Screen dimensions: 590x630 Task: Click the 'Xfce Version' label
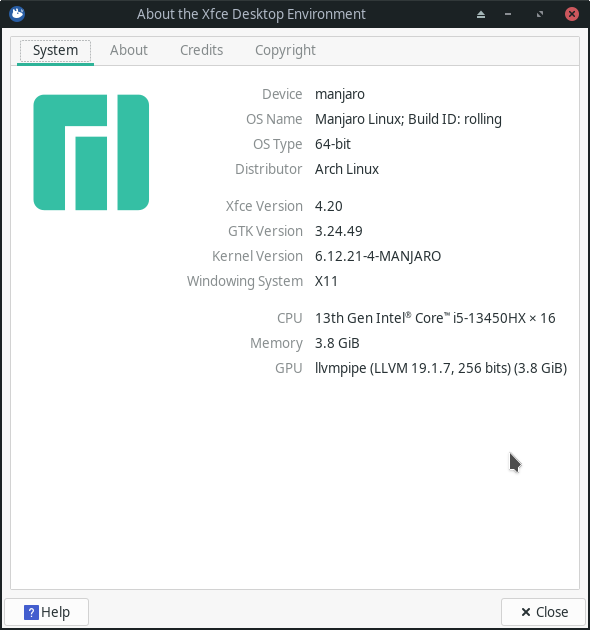[264, 207]
